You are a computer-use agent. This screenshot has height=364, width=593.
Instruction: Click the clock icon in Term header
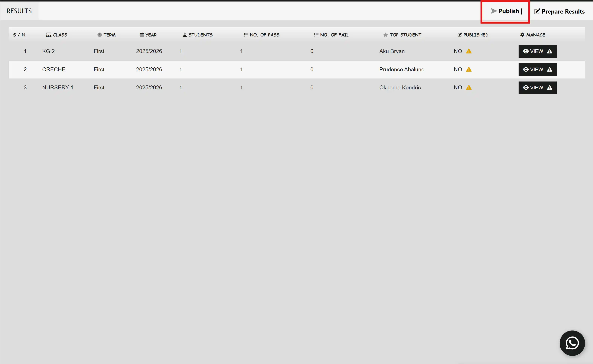(x=99, y=35)
